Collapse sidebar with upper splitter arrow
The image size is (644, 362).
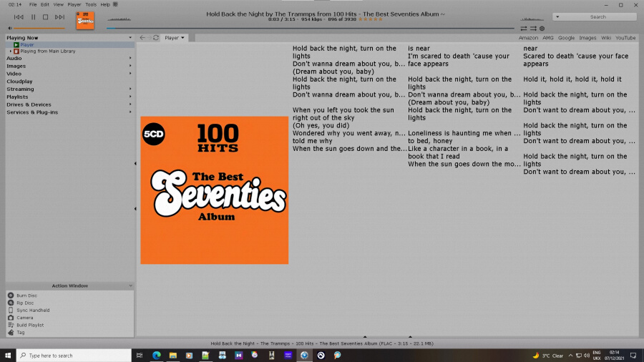135,163
